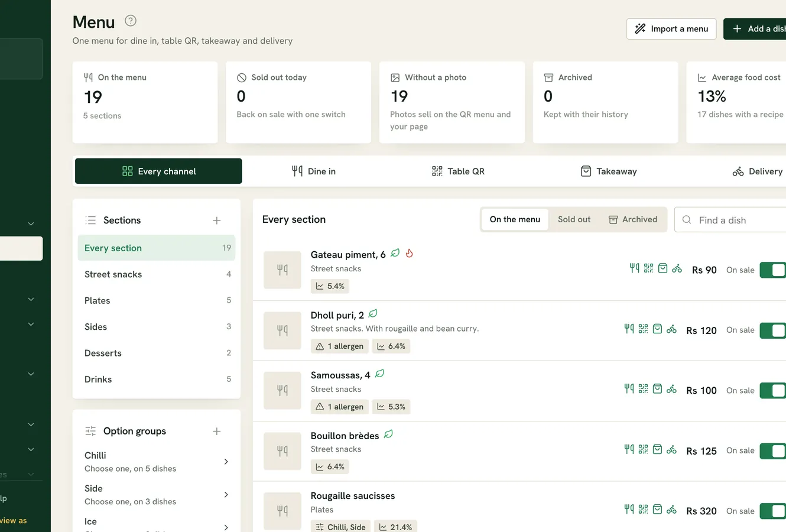Show Sold out dishes filter
This screenshot has width=786, height=532.
[574, 219]
